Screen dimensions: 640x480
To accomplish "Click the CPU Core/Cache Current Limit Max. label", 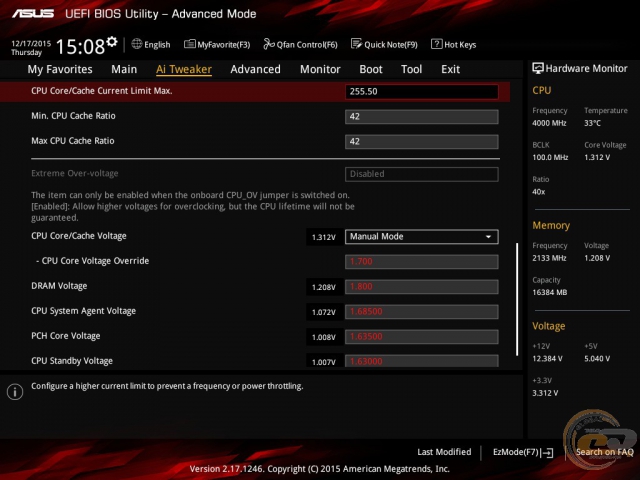I will [102, 91].
